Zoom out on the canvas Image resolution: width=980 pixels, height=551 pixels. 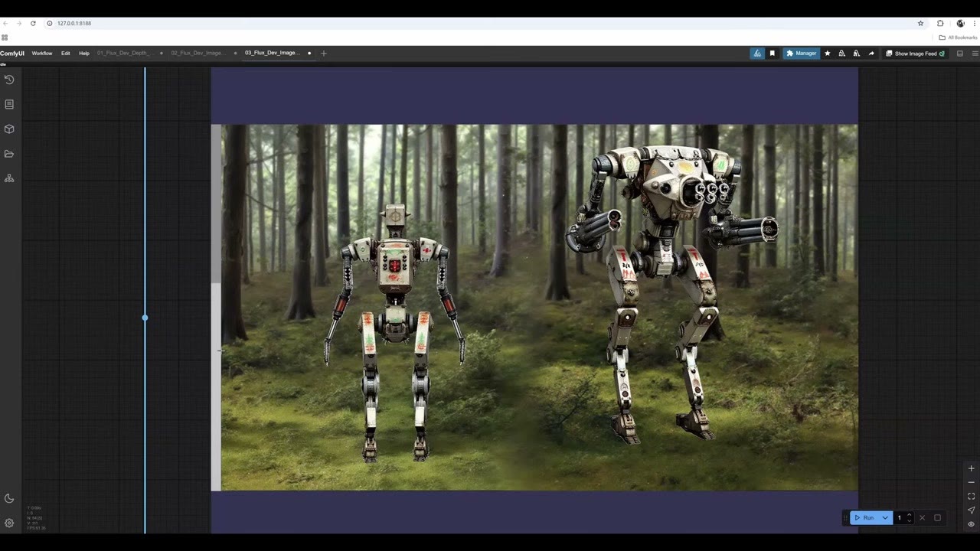coord(972,482)
